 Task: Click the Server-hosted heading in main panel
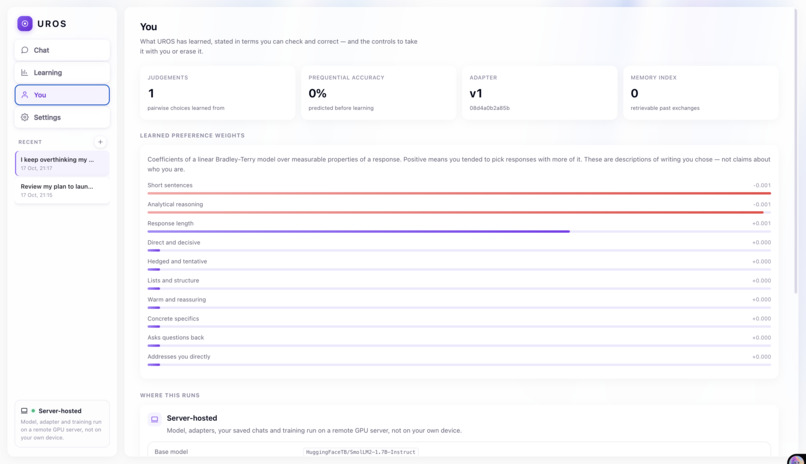pos(192,418)
